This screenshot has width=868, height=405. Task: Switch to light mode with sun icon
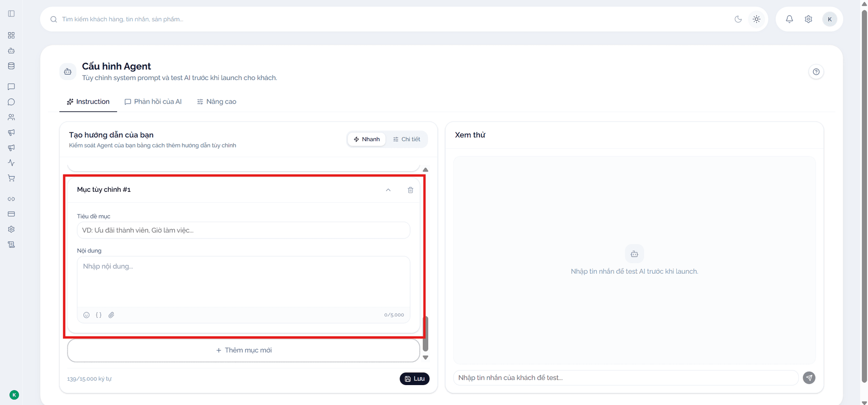(756, 19)
